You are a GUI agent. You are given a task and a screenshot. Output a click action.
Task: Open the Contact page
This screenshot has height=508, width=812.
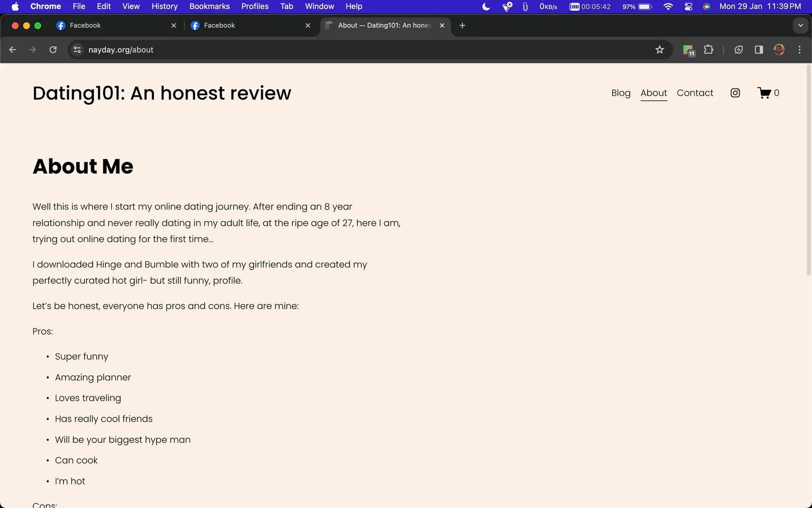coord(695,93)
